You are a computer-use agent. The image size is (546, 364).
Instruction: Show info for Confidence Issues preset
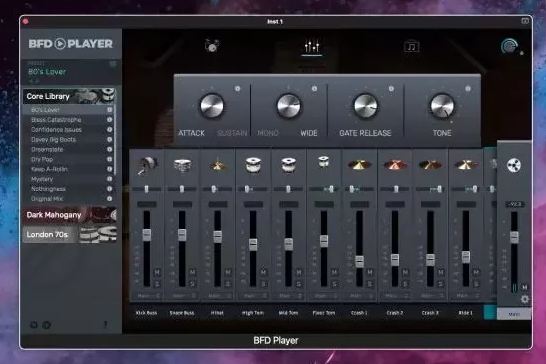point(109,129)
